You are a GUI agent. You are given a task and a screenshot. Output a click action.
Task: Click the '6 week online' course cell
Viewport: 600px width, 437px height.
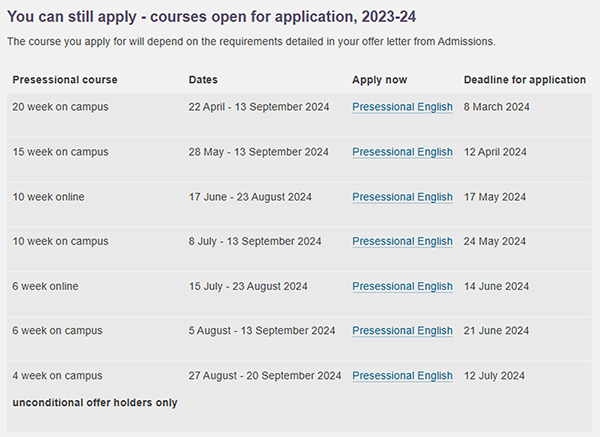click(45, 286)
